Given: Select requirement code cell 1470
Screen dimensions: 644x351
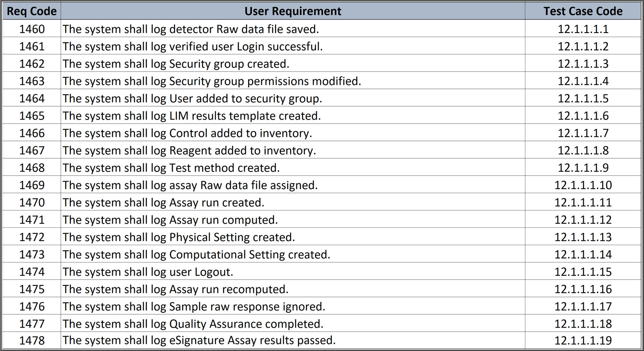Looking at the screenshot, I should click(32, 202).
